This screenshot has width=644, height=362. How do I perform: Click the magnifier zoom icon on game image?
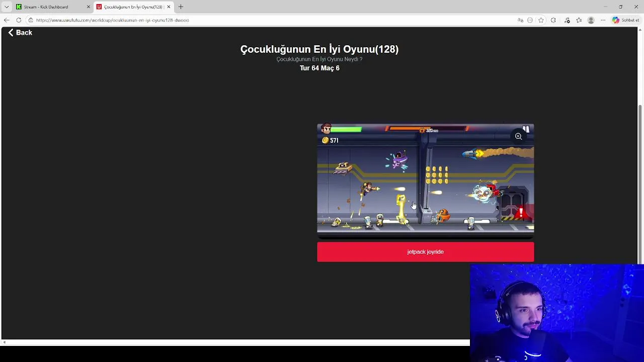pos(518,136)
